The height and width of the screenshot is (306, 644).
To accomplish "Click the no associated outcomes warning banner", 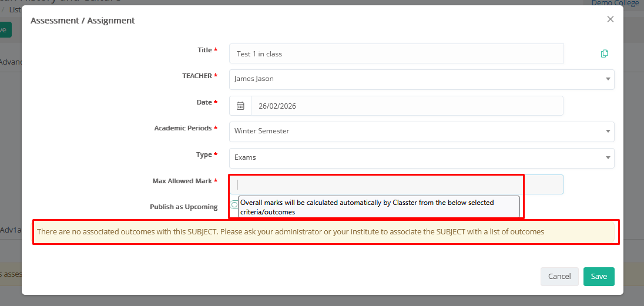I will [323, 232].
